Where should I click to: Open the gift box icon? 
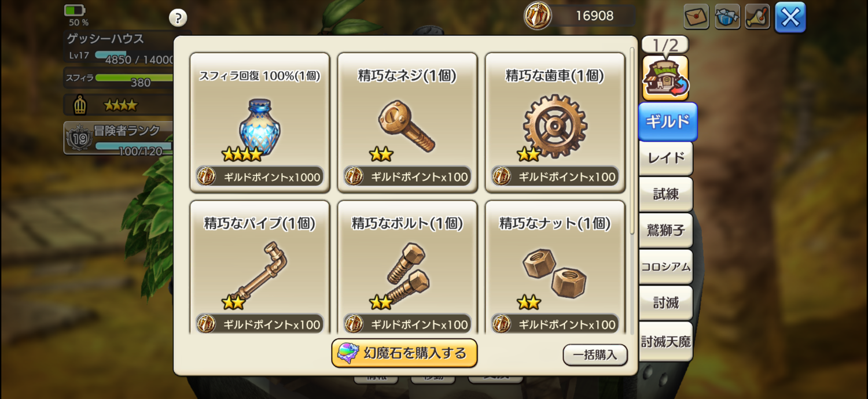click(x=727, y=17)
